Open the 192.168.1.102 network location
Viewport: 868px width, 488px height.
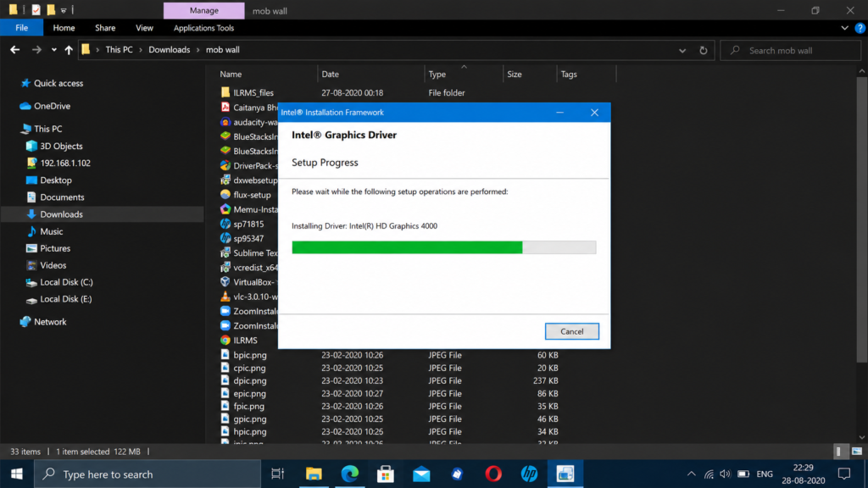click(x=64, y=164)
